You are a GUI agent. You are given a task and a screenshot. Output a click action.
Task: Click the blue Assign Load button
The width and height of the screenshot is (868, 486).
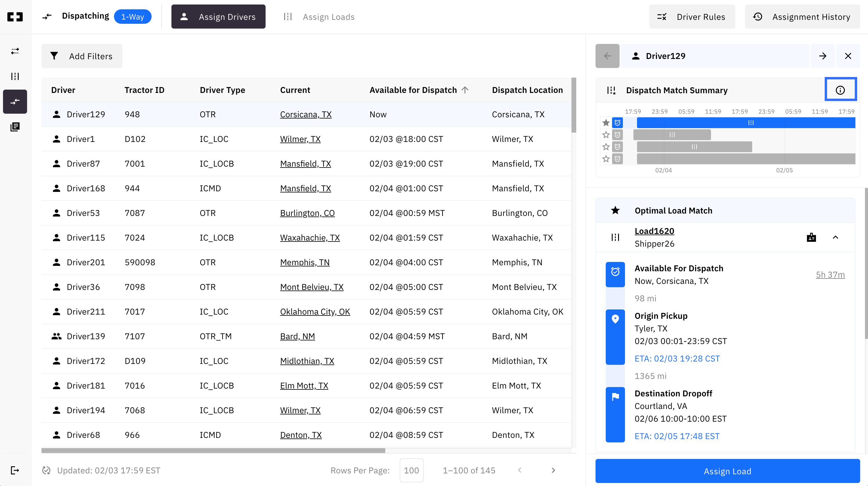click(x=727, y=471)
